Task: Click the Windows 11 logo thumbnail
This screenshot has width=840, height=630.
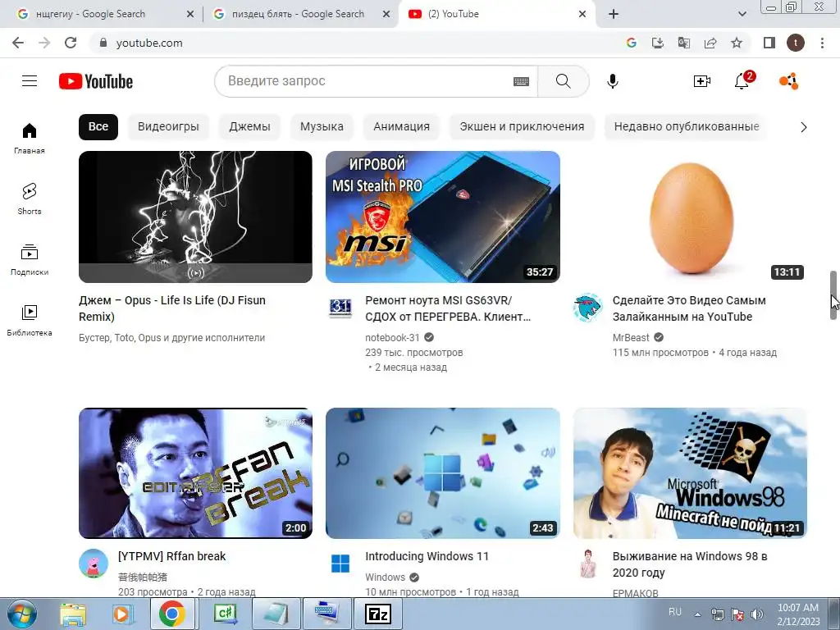Action: pyautogui.click(x=443, y=473)
